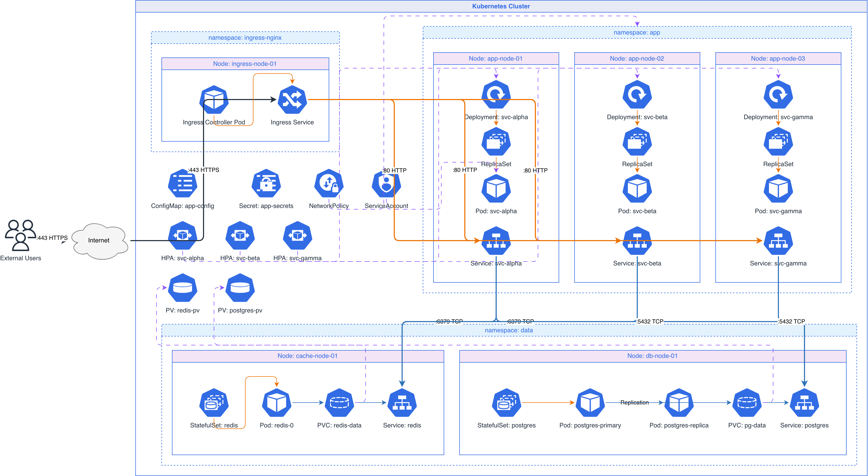
Task: Select the :80 HTTP label by ServiceAccount
Action: tap(394, 170)
